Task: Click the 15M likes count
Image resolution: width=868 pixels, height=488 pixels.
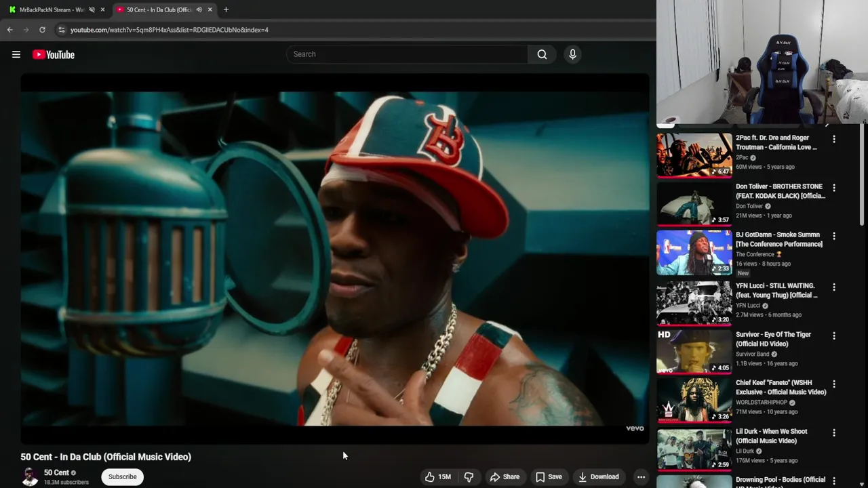Action: tap(444, 476)
